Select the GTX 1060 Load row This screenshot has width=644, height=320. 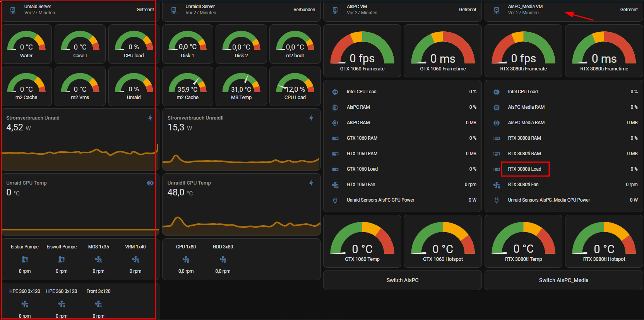pos(402,169)
